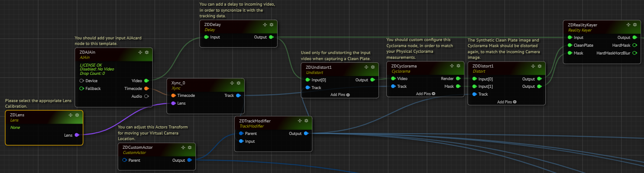The height and width of the screenshot is (173, 644).
Task: Click ZDCustomActor node settings gear
Action: click(190, 147)
